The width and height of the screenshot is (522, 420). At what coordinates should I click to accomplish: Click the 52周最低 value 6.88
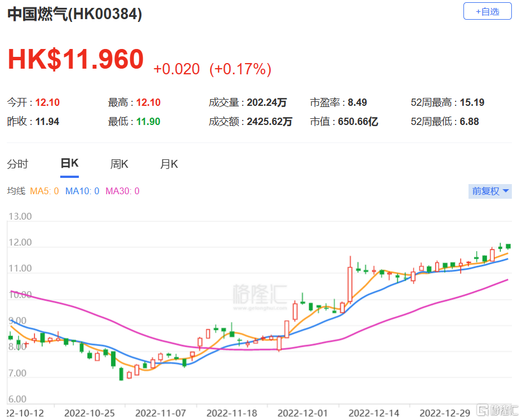tap(470, 122)
